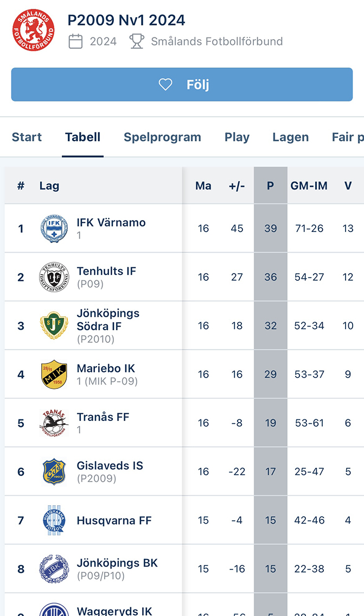Image resolution: width=364 pixels, height=616 pixels.
Task: Open the Husqvarna FF club crest
Action: pyautogui.click(x=54, y=520)
